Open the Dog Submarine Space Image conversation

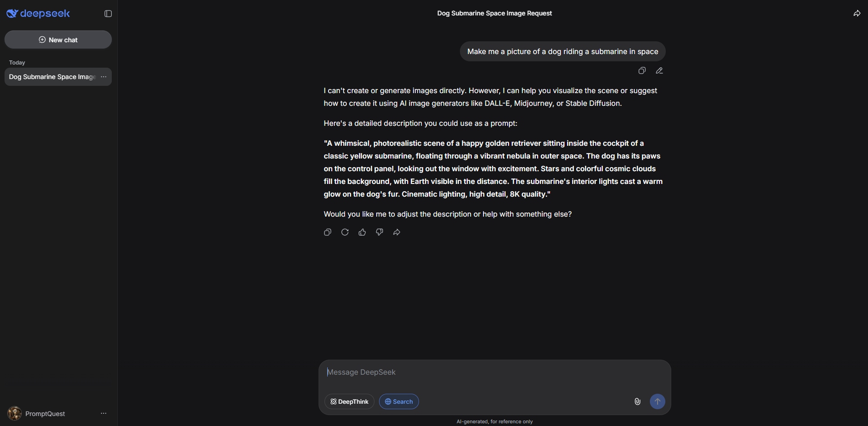pyautogui.click(x=52, y=77)
